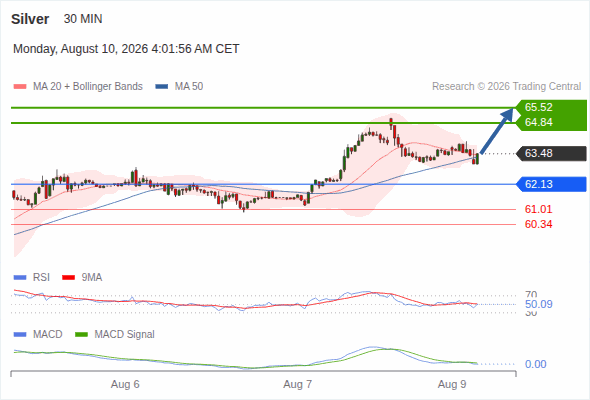The height and width of the screenshot is (400, 590).
Task: Click the Silver instrument title
Action: 30,19
